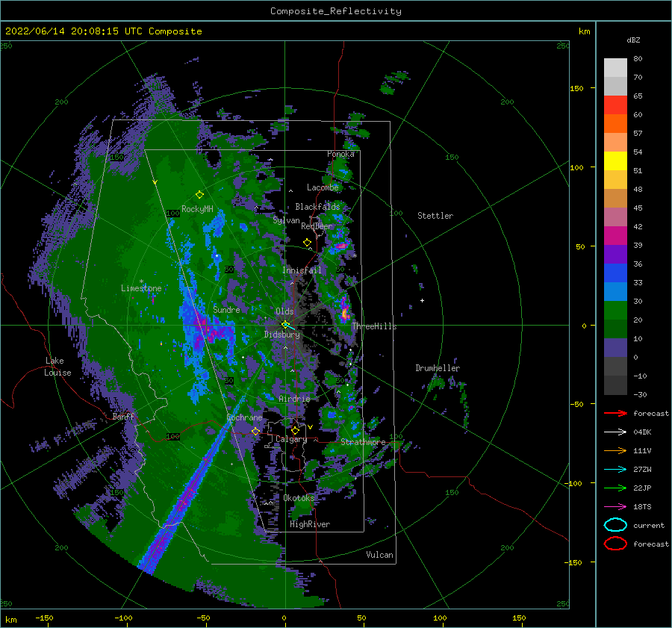Click the Blackfalds label
Screen dimensions: 672x628
[x=317, y=207]
